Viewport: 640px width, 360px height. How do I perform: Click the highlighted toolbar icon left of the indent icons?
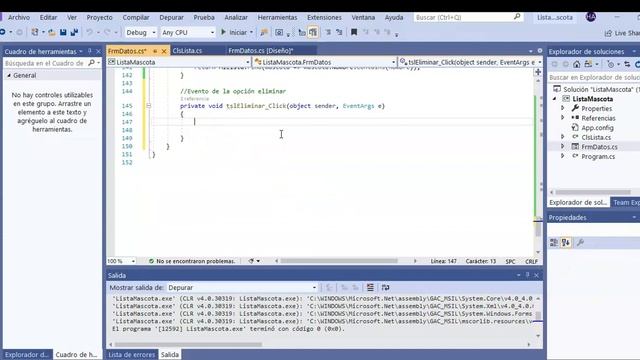pos(313,32)
